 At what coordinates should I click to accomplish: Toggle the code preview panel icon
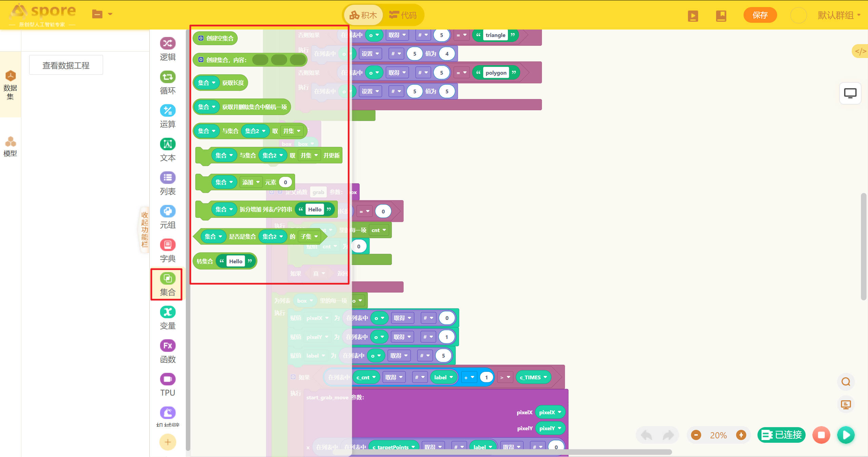coord(860,51)
